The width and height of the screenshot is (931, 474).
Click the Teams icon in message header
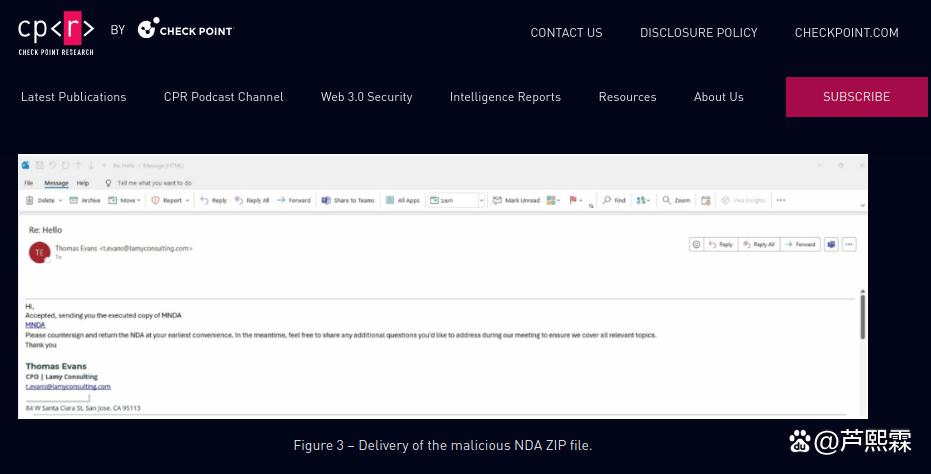pyautogui.click(x=831, y=244)
